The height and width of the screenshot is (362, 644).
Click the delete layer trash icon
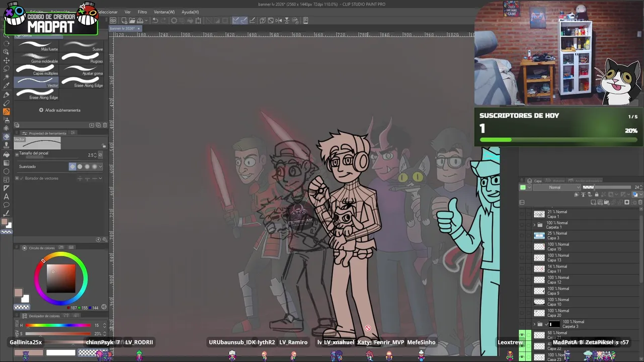[640, 203]
